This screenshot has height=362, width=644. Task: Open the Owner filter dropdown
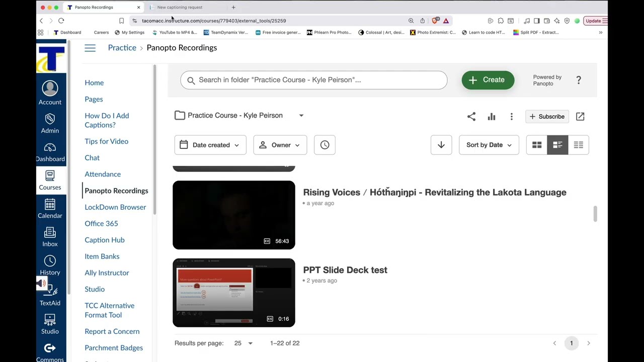click(280, 145)
